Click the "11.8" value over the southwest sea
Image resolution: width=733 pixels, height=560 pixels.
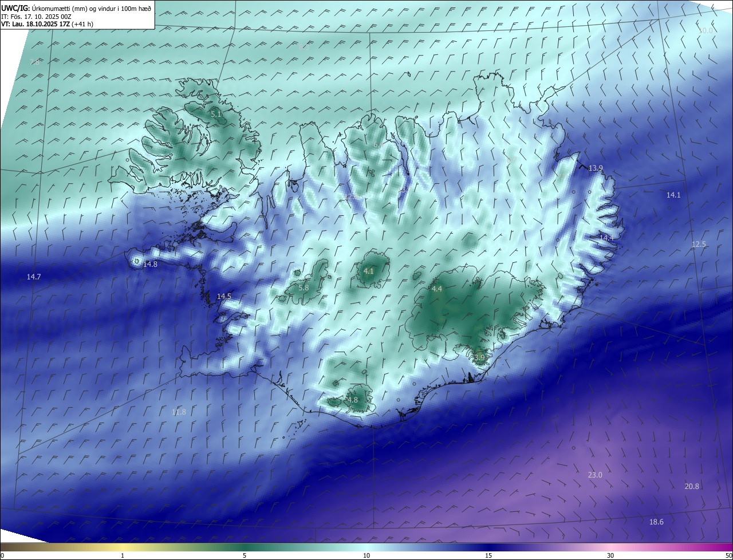tap(179, 412)
